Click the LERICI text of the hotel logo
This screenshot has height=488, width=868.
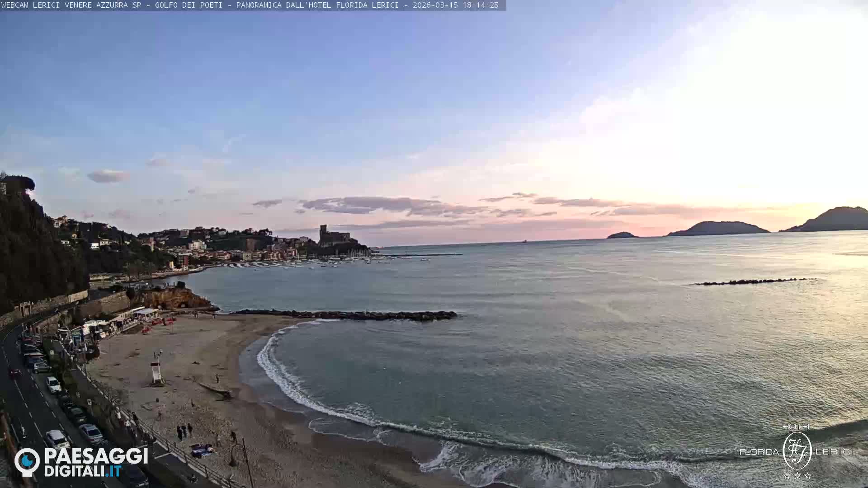835,452
